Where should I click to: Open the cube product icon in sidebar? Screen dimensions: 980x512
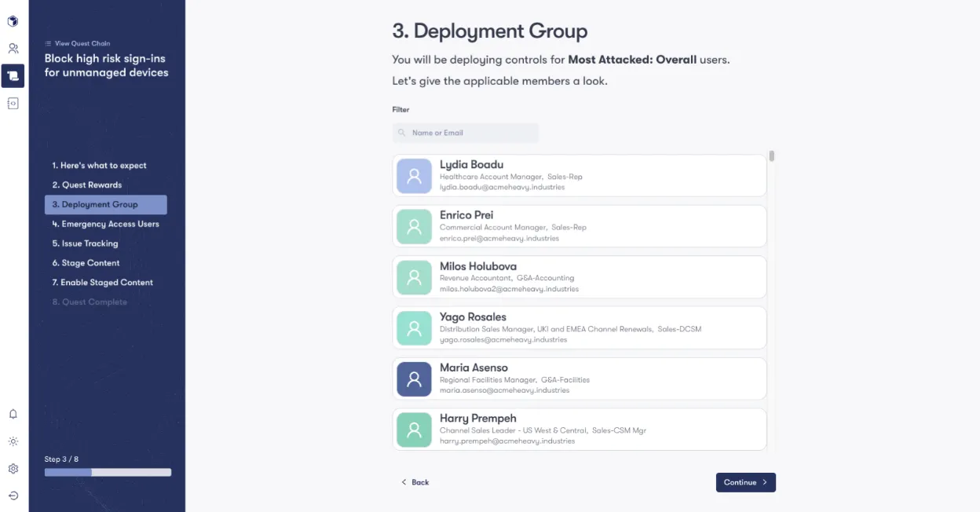(x=13, y=21)
